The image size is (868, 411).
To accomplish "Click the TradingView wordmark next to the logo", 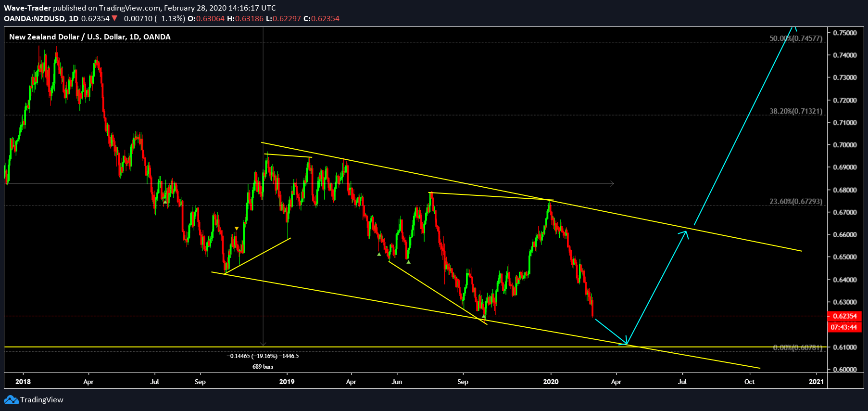I will point(42,400).
